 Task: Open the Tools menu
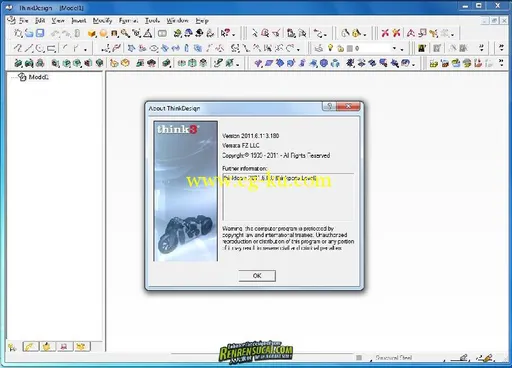[x=152, y=21]
